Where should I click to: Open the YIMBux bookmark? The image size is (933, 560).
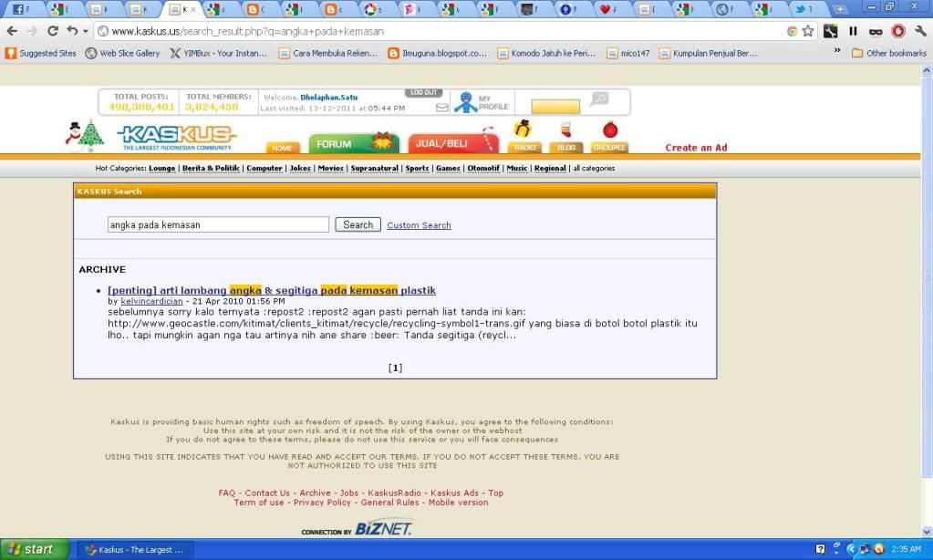click(x=218, y=53)
